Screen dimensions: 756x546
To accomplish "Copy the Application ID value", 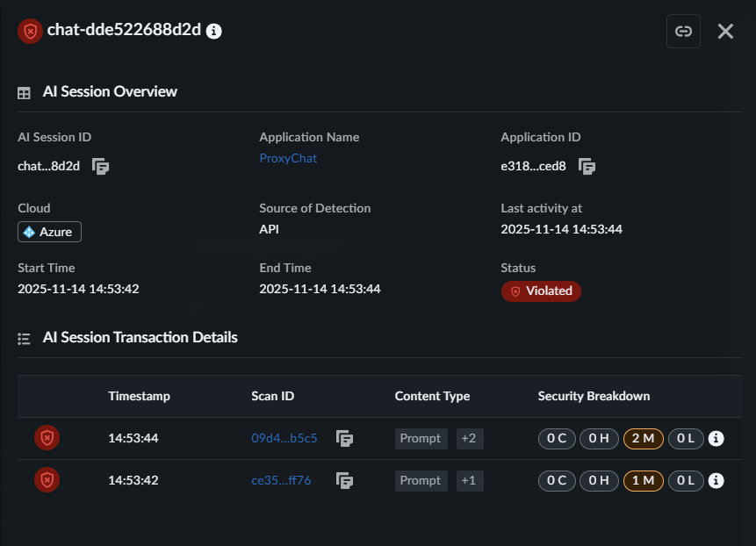I will [x=587, y=166].
